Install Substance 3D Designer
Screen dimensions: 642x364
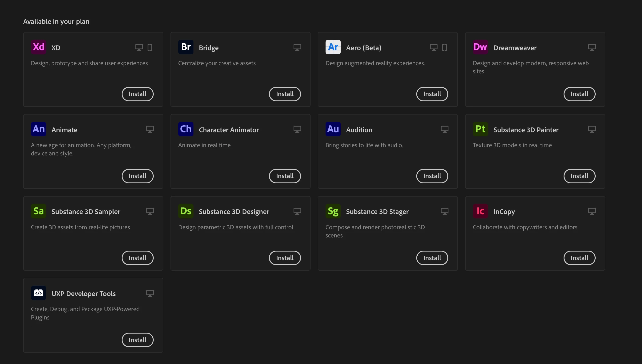click(x=285, y=258)
